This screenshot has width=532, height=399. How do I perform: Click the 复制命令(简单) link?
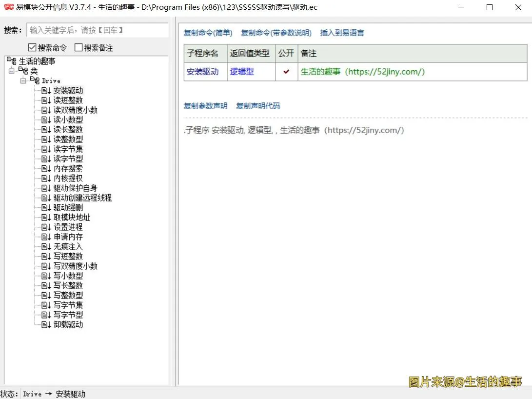tap(208, 33)
